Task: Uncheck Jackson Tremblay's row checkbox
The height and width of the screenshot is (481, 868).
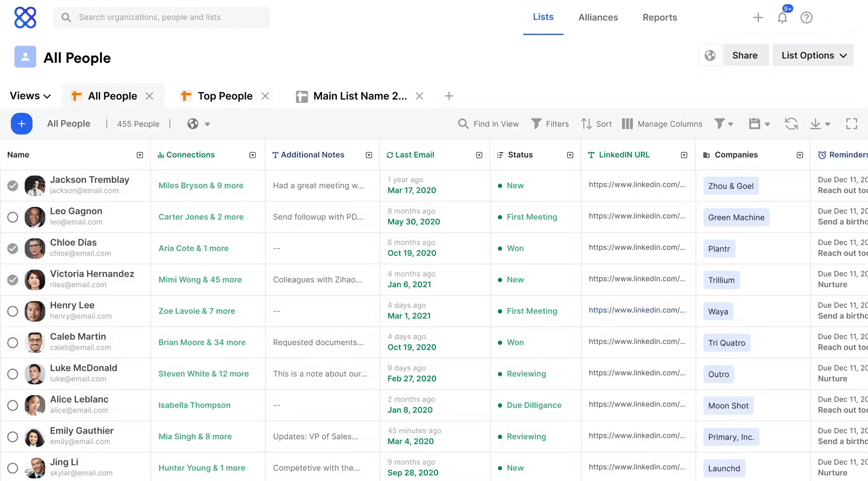Action: click(13, 186)
